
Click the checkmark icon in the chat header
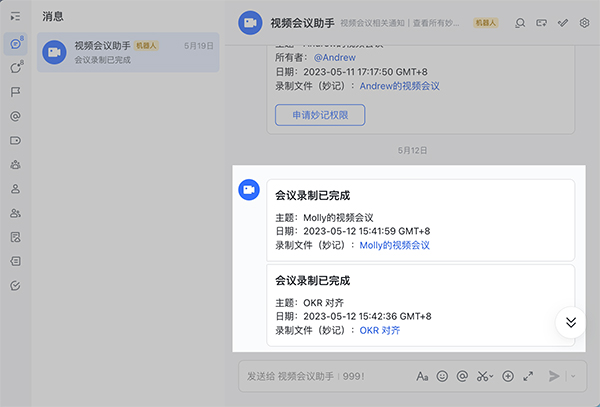tap(563, 22)
